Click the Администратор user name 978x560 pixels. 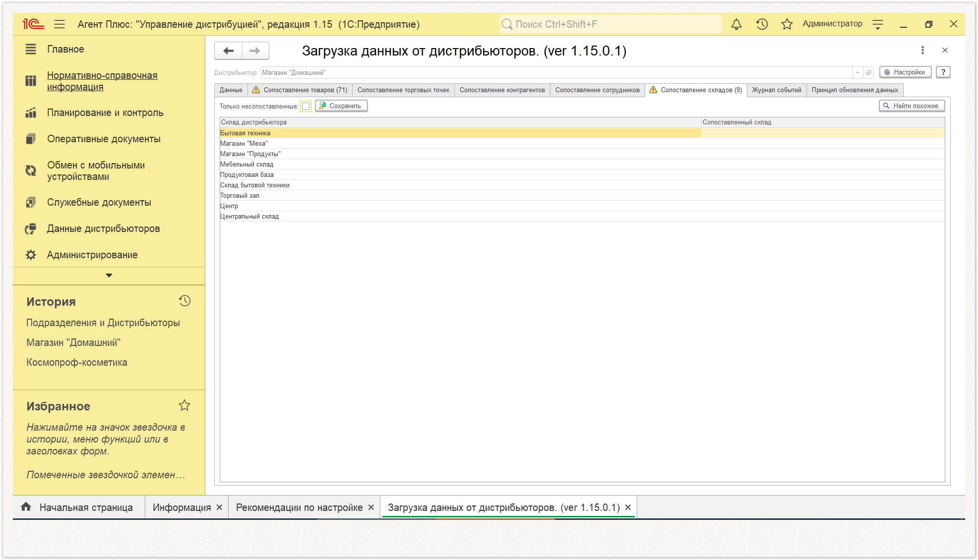click(x=832, y=24)
